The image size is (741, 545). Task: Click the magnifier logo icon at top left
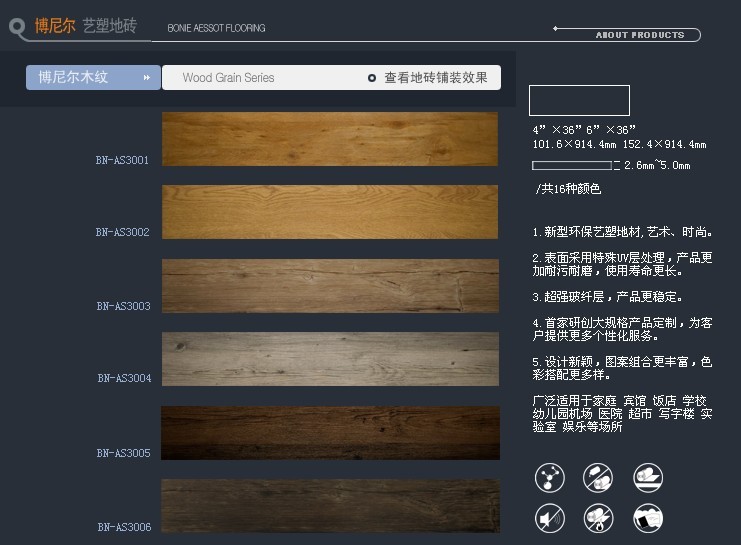pos(16,26)
